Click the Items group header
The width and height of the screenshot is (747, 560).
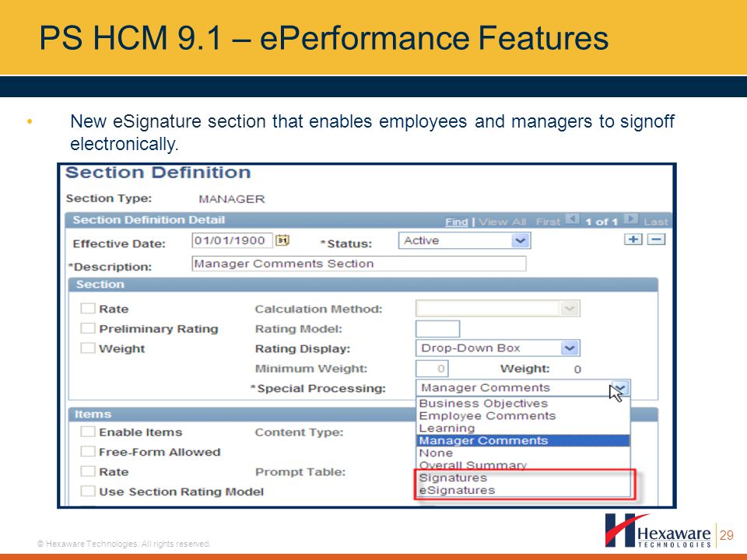point(93,415)
